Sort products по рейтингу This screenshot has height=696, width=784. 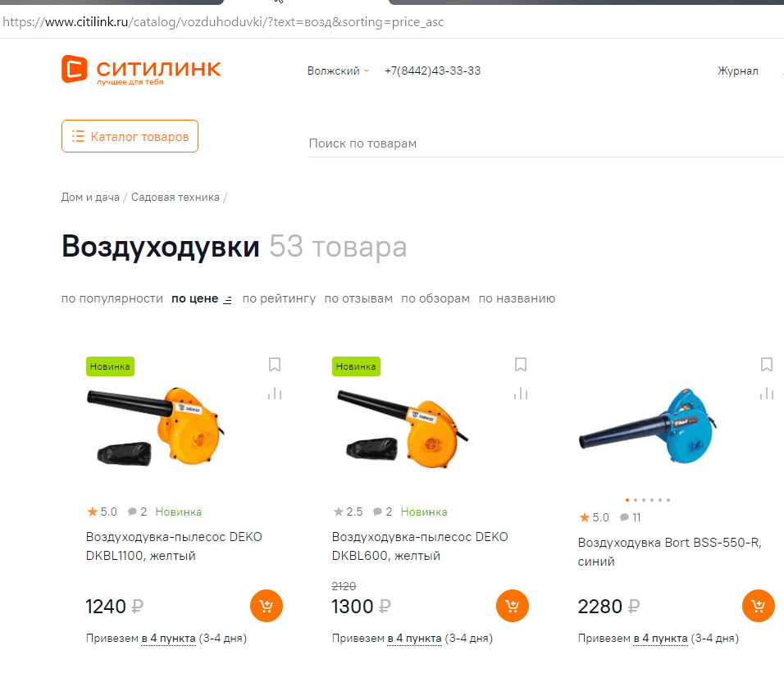tap(279, 298)
